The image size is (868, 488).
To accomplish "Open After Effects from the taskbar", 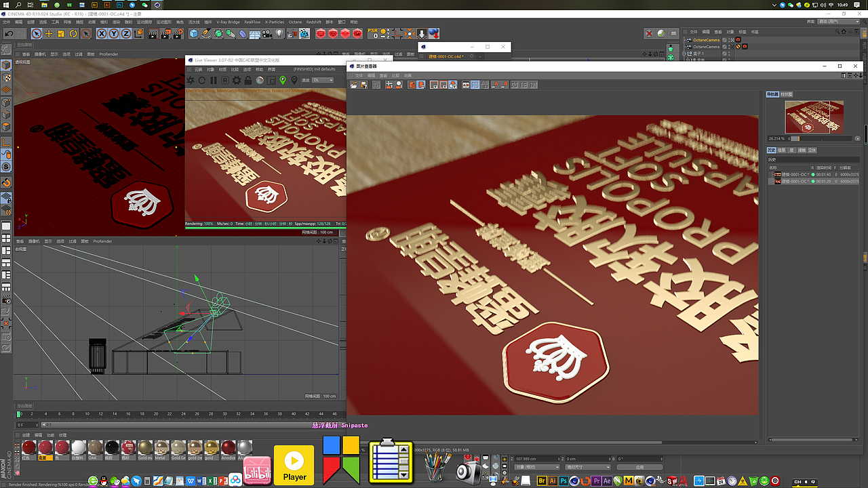I will (x=607, y=481).
